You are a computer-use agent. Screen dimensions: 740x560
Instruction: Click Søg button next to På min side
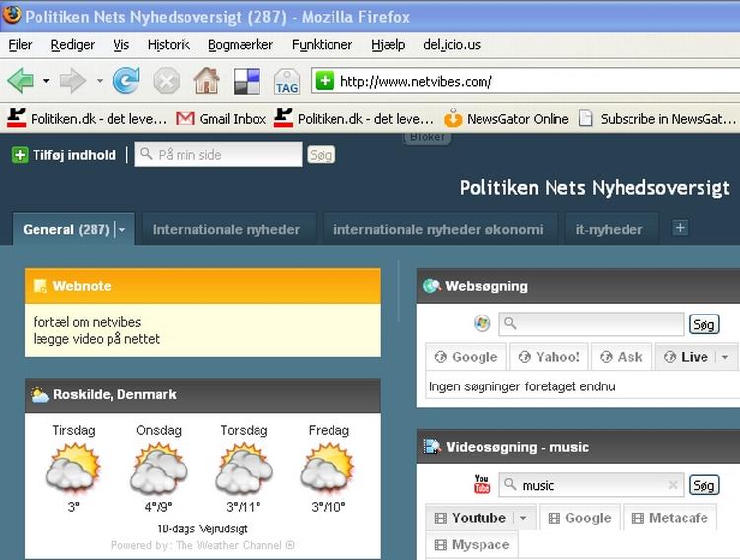pyautogui.click(x=321, y=155)
